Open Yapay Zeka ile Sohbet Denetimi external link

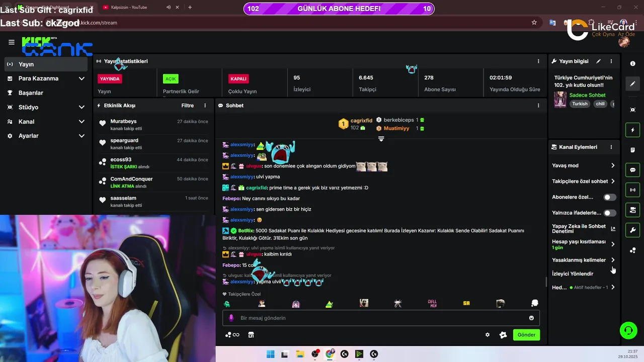point(613,229)
